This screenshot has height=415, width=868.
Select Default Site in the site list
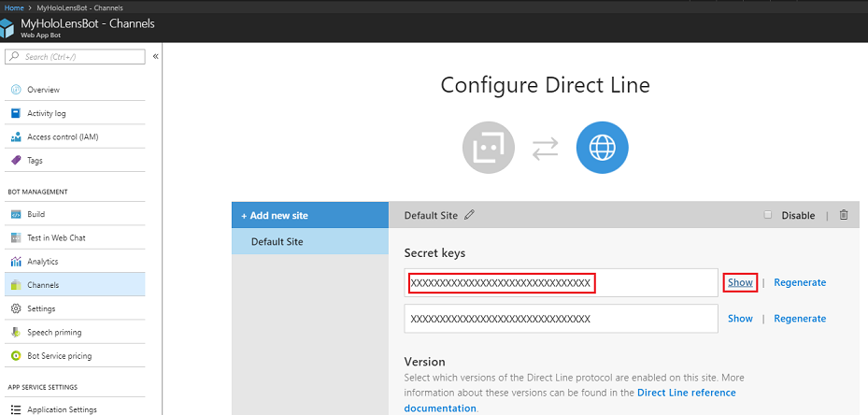(x=277, y=242)
